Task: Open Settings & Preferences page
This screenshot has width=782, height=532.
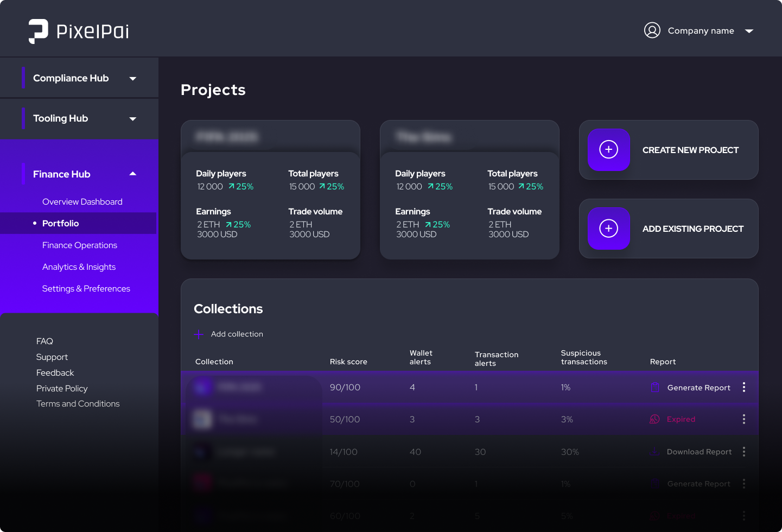Action: pos(86,288)
